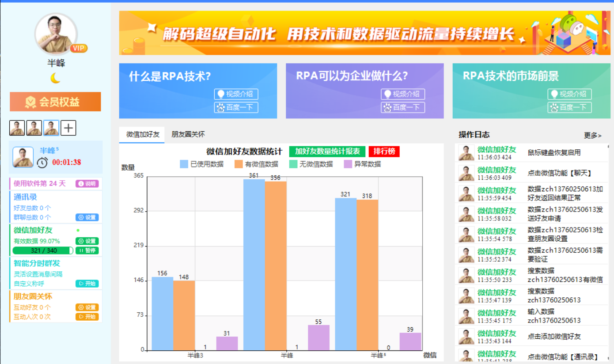
Task: Click the 321 / 340 progress bar
Action: coord(43,250)
